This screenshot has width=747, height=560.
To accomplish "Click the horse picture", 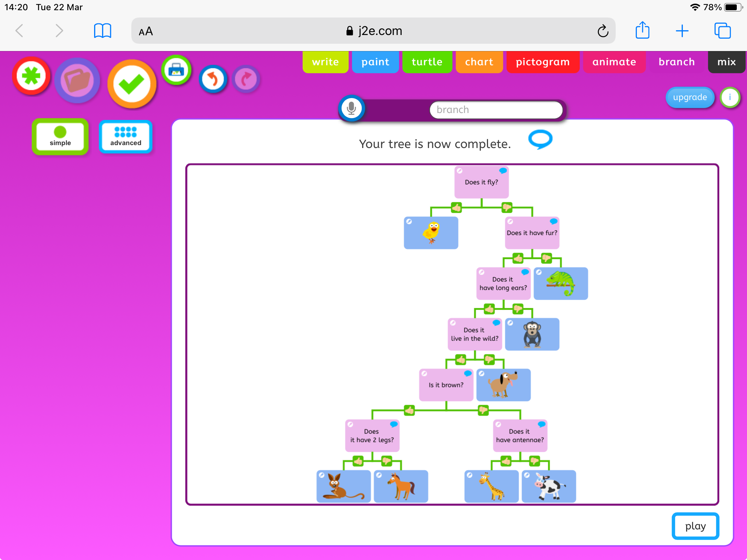I will pyautogui.click(x=401, y=486).
